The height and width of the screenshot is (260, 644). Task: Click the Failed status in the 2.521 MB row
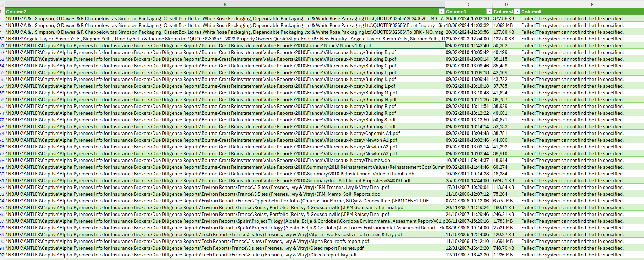click(x=582, y=228)
